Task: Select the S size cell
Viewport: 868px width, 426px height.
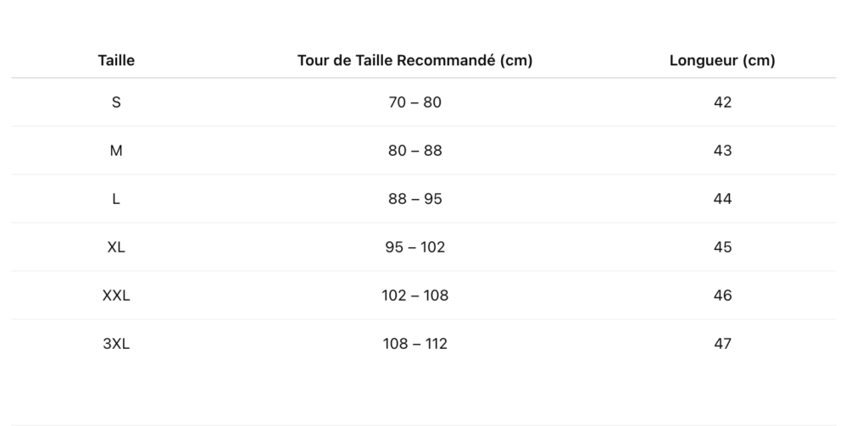Action: [116, 102]
